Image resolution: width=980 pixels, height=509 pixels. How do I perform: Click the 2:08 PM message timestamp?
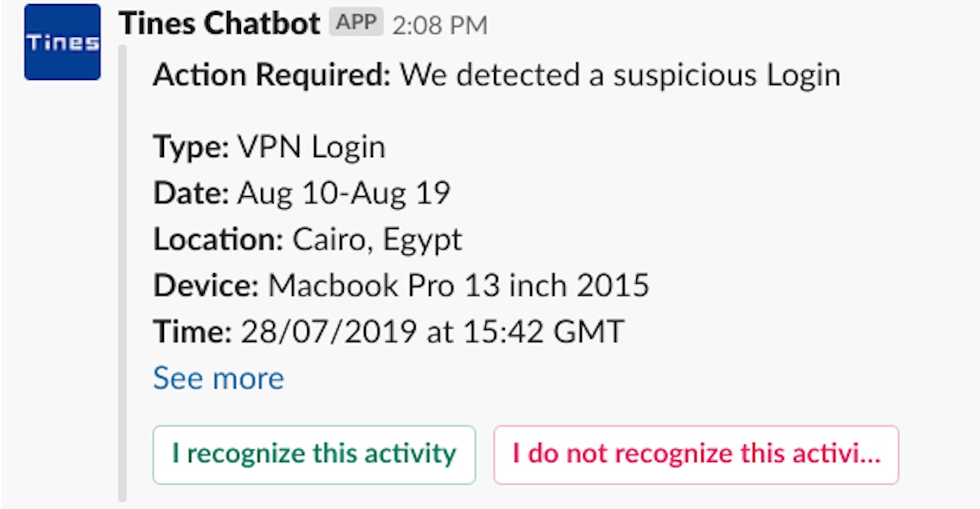point(440,26)
